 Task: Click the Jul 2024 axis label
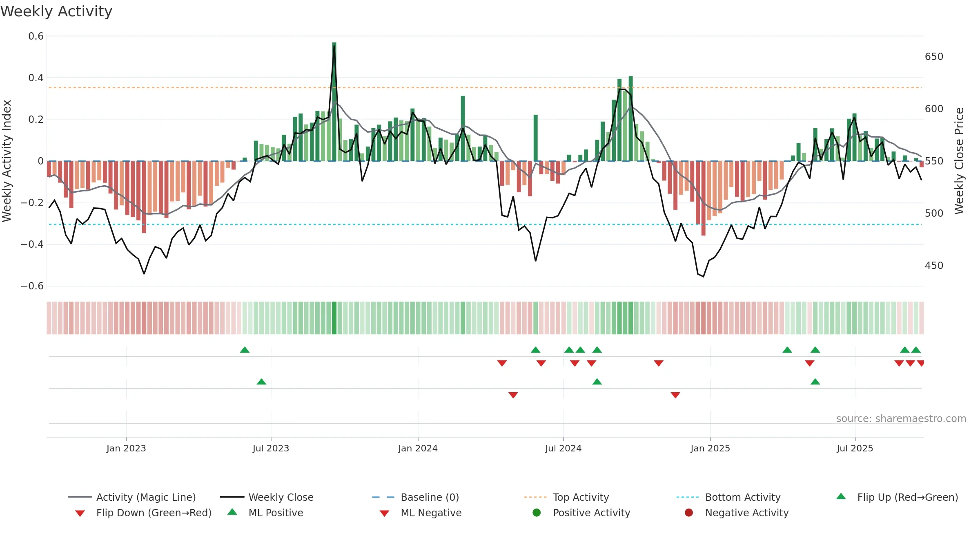pos(563,448)
